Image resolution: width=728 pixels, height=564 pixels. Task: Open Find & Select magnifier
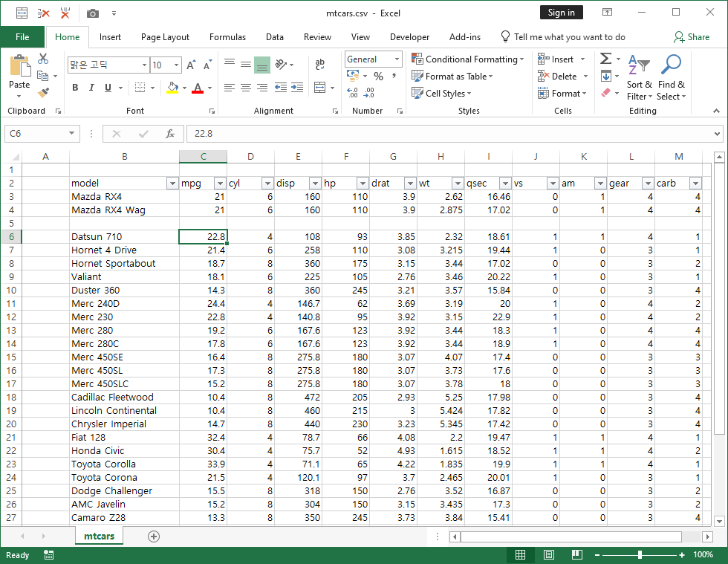pos(671,77)
